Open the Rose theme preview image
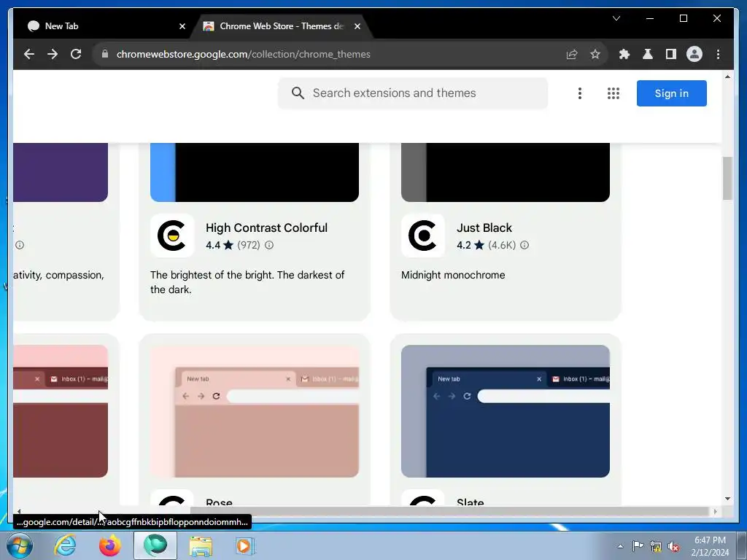This screenshot has height=560, width=747. tap(255, 411)
